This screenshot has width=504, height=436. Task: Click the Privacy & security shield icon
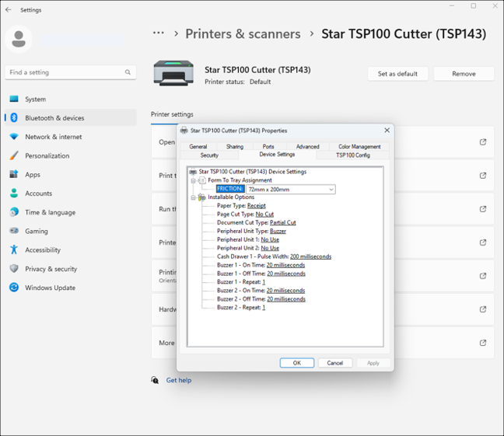tap(14, 269)
